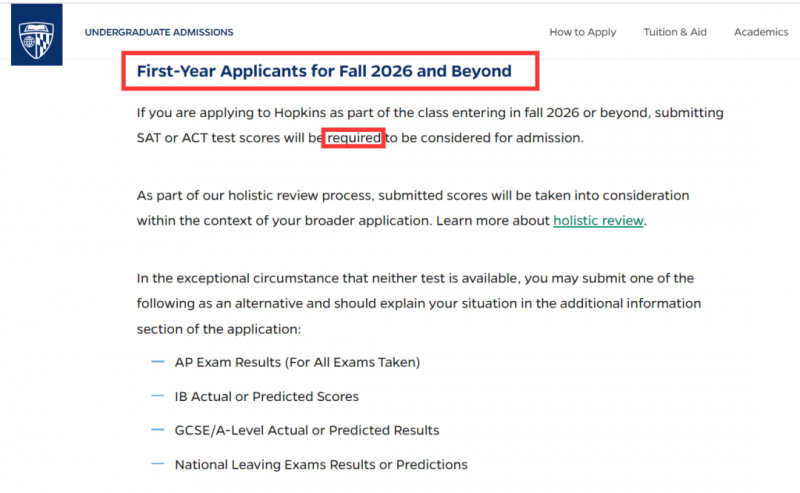Select GCSE/A-Level Actual or Predicted Results item

click(307, 430)
